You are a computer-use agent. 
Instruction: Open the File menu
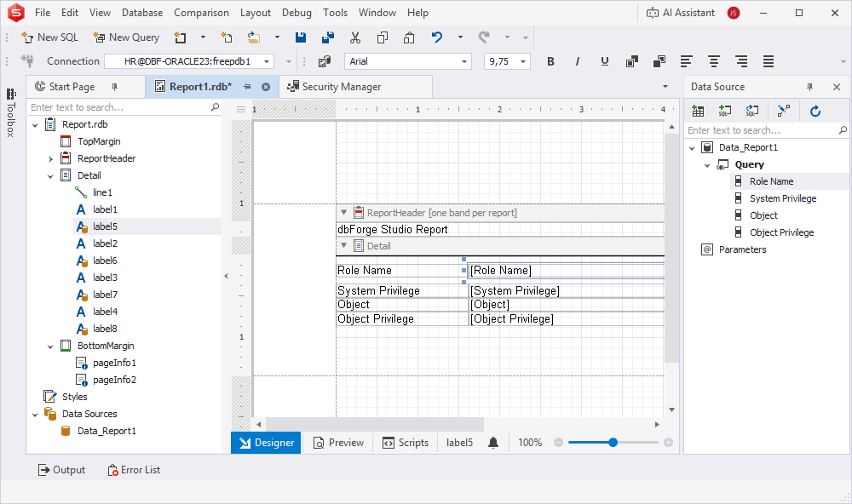coord(43,13)
